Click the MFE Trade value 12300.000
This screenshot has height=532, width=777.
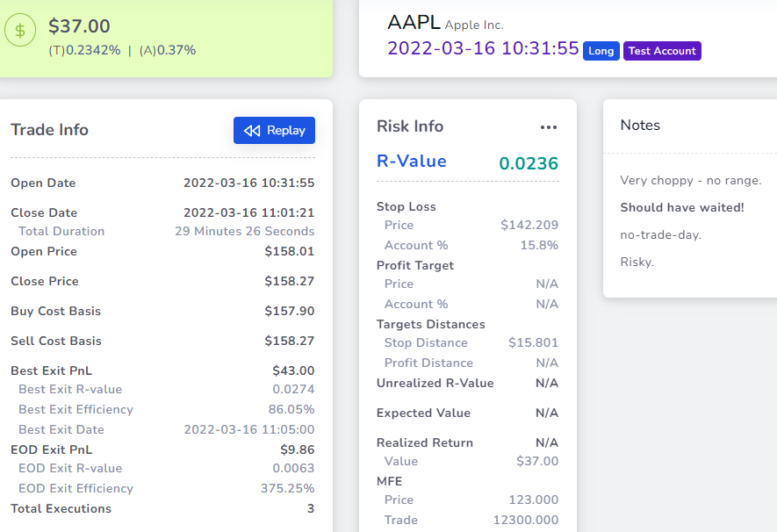526,520
